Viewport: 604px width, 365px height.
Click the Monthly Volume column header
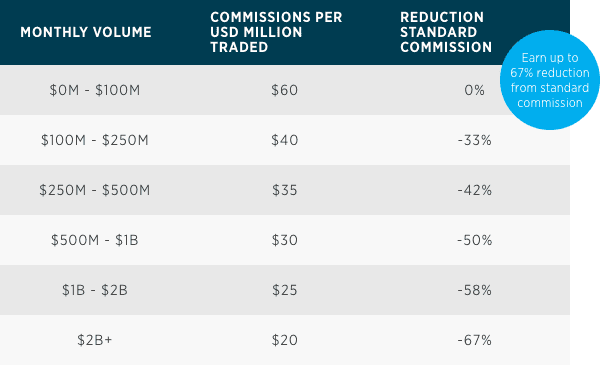[86, 32]
